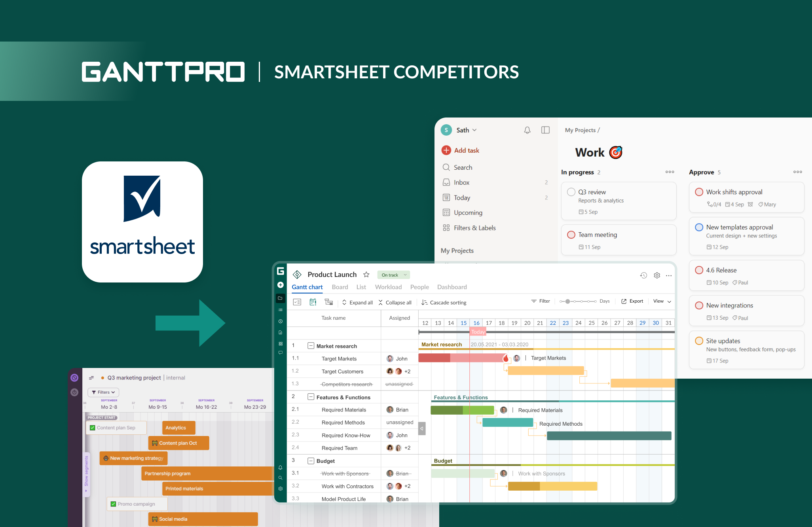Open GanttPro settings gear icon
Image resolution: width=812 pixels, height=527 pixels.
[x=657, y=275]
